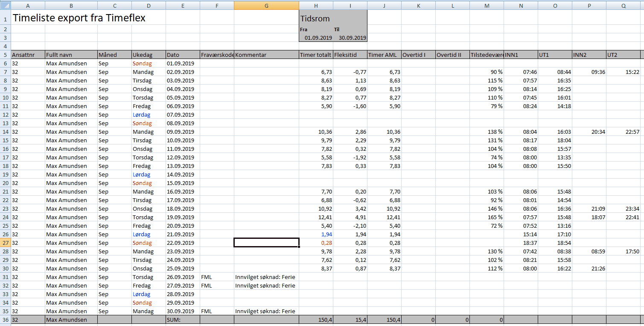Click the Fra date 01.09.2019 in Tidsrom box
The width and height of the screenshot is (644, 326).
coord(318,38)
